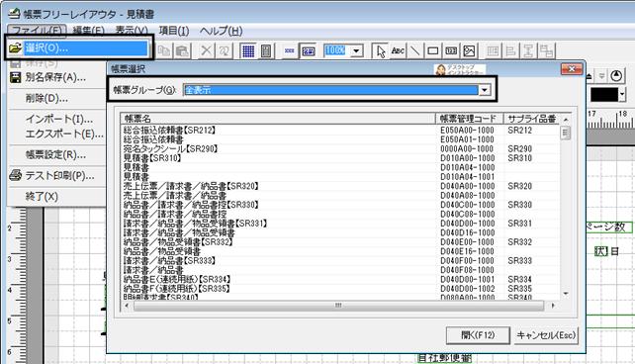Toggle the page view icon
Image resolution: width=635 pixels, height=364 pixels.
pyautogui.click(x=266, y=51)
